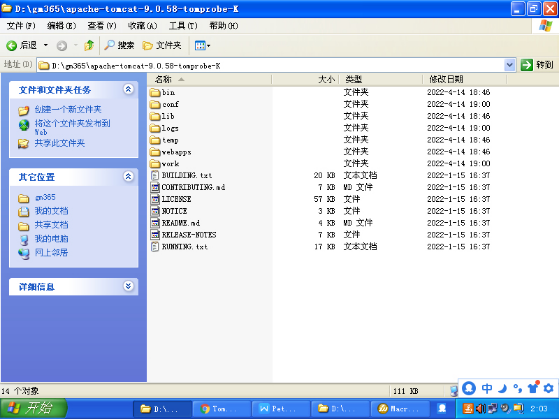Viewport: 560px width, 420px height.
Task: Open the 工具(T) menu
Action: click(x=183, y=26)
